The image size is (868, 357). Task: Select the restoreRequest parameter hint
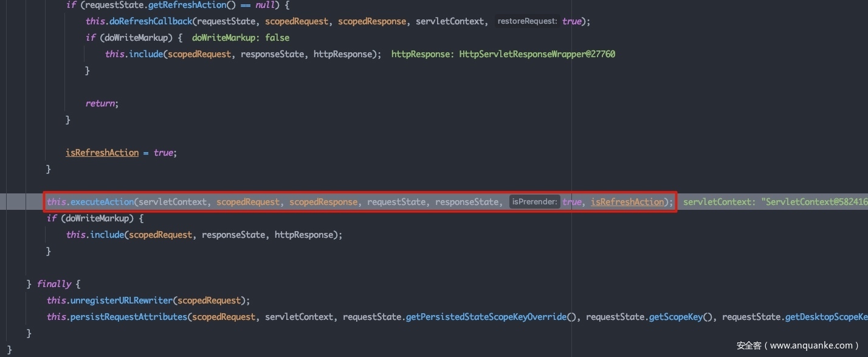click(x=526, y=21)
